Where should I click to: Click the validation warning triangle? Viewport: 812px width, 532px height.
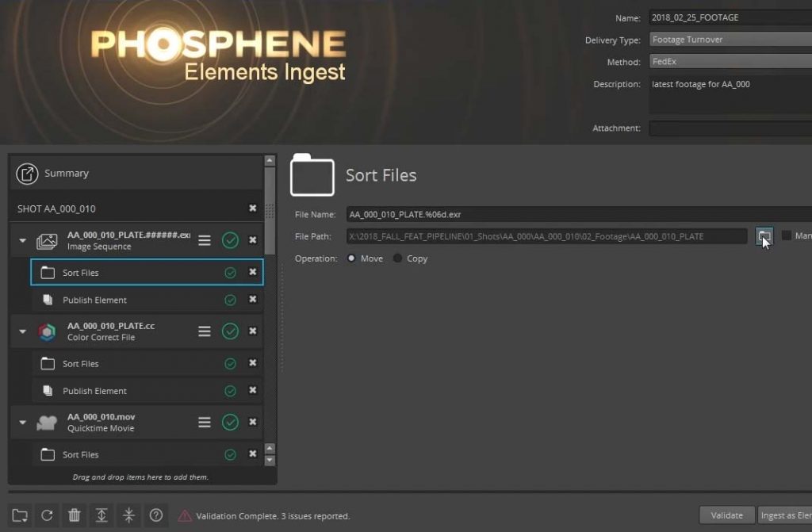tap(184, 515)
